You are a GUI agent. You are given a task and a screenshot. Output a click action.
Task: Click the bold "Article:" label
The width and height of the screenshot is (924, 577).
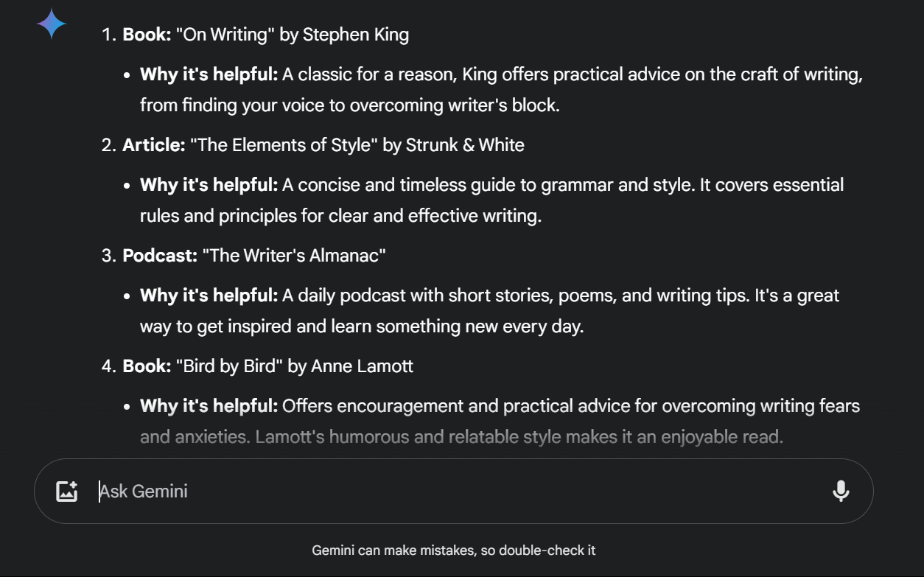[x=153, y=145]
